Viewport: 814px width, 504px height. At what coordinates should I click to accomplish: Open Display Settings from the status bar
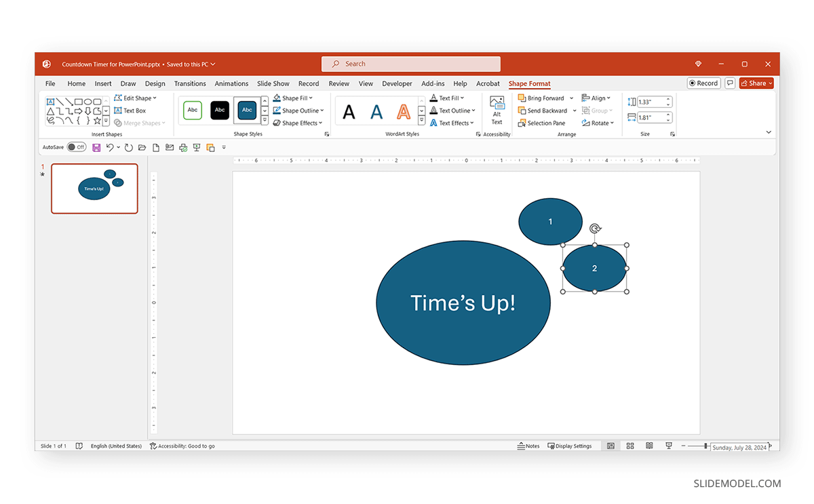tap(570, 446)
